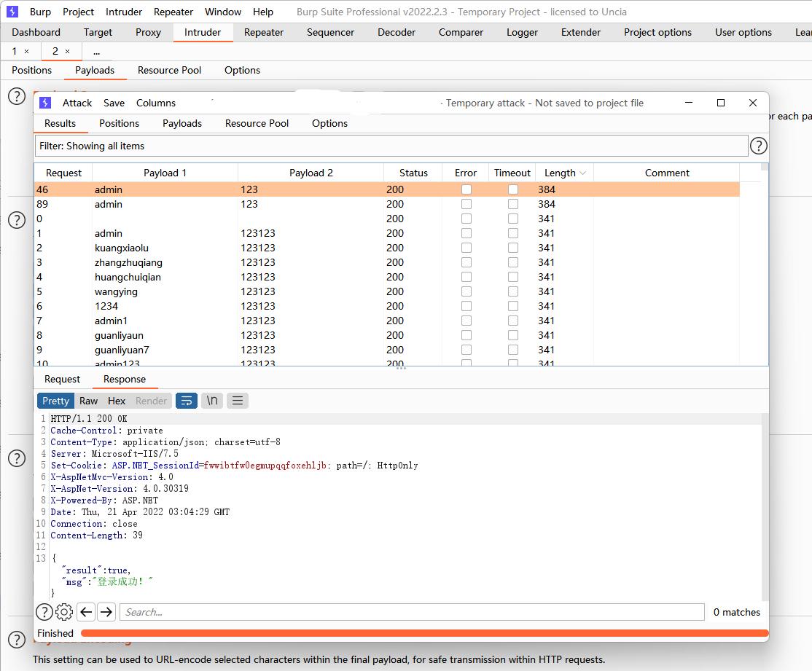Select the Hex response view
Viewport: 812px width, 671px height.
(117, 401)
